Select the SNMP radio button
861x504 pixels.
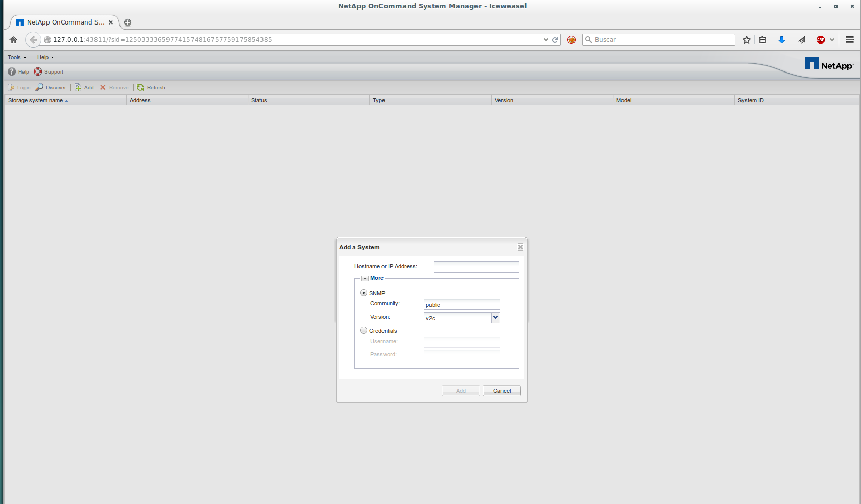(x=364, y=293)
